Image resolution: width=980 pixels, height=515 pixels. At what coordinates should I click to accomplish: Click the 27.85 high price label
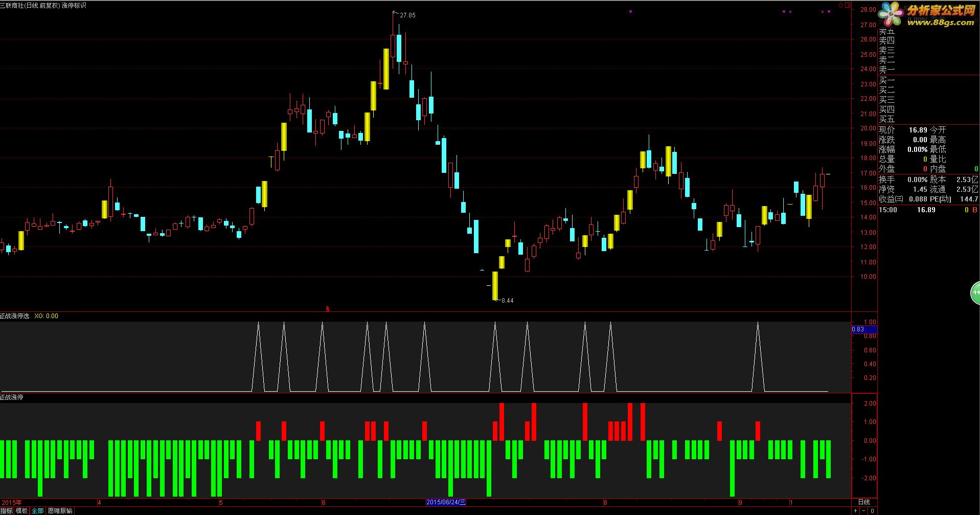tap(407, 15)
